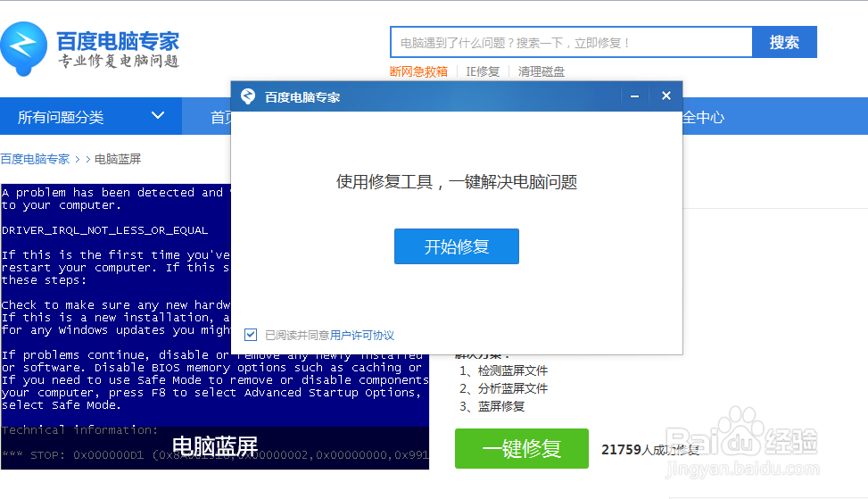This screenshot has height=499, width=868.
Task: Close the 百度电脑专家 dialog
Action: [666, 96]
